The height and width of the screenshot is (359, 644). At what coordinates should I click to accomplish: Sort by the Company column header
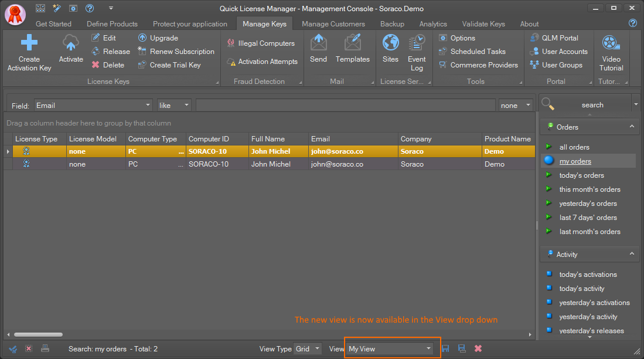tap(440, 139)
